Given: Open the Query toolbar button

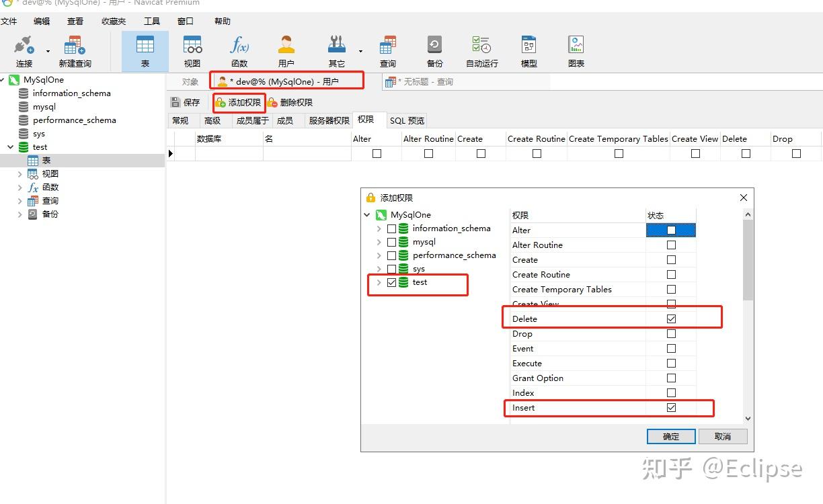Looking at the screenshot, I should tap(388, 52).
